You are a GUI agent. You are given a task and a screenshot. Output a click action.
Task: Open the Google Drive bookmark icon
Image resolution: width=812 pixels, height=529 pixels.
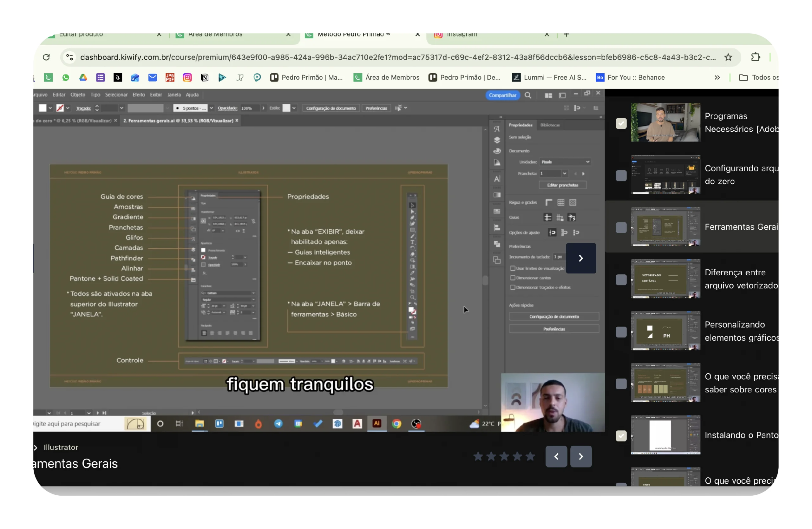click(x=83, y=77)
